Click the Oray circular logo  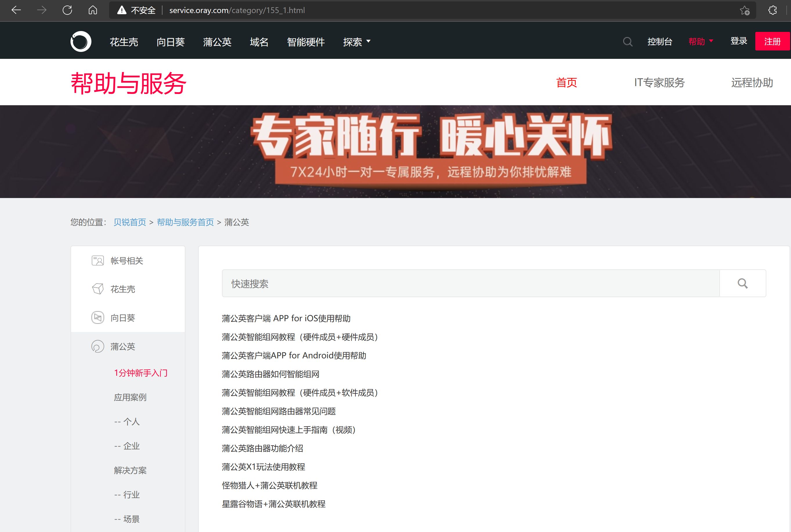tap(81, 41)
